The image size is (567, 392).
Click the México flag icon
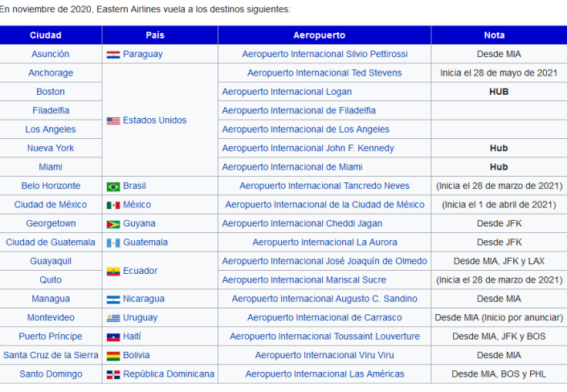pyautogui.click(x=113, y=205)
